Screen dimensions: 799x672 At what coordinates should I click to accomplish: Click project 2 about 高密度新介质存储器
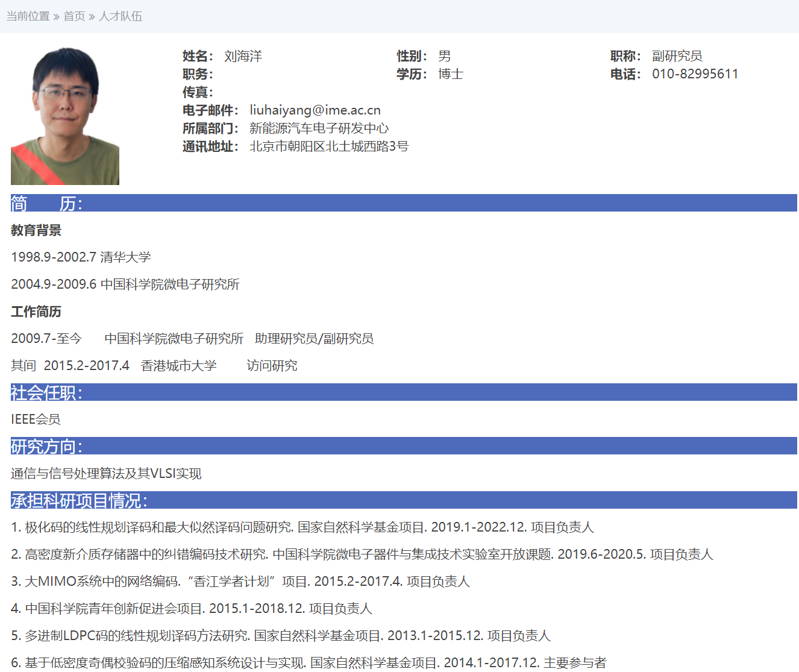pos(362,554)
